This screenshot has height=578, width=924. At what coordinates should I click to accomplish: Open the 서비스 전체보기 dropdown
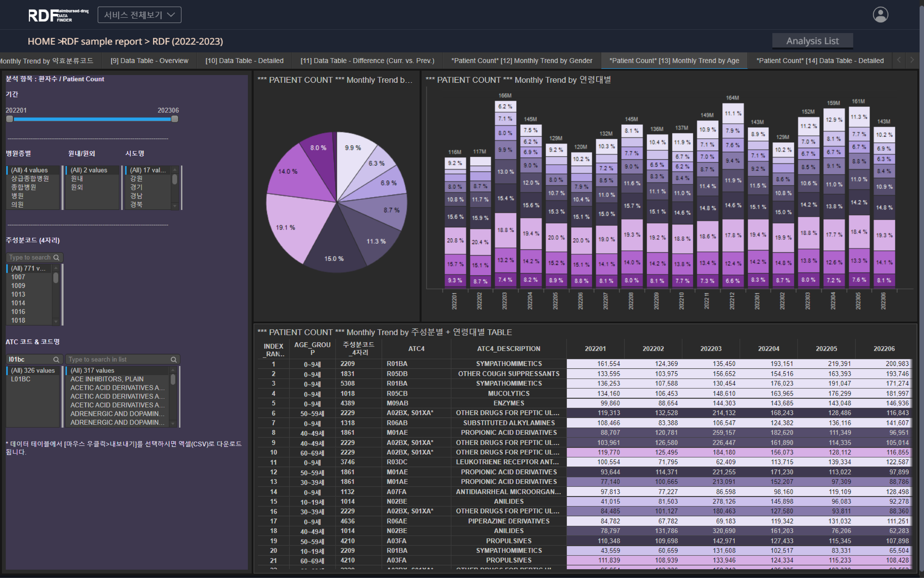[x=139, y=15]
